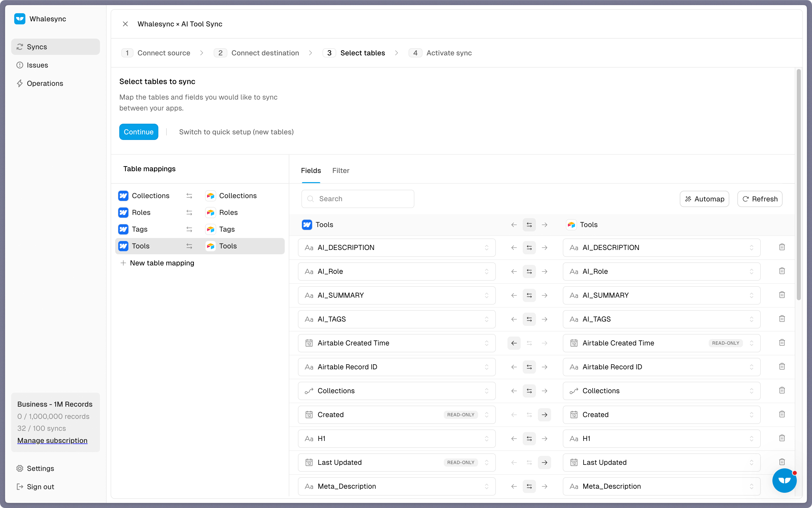Set AI_Role to sync right only
The width and height of the screenshot is (812, 508).
tap(545, 272)
